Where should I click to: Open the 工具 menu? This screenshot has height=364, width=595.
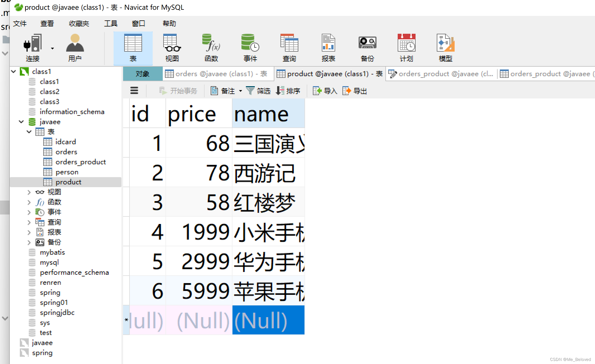point(111,23)
